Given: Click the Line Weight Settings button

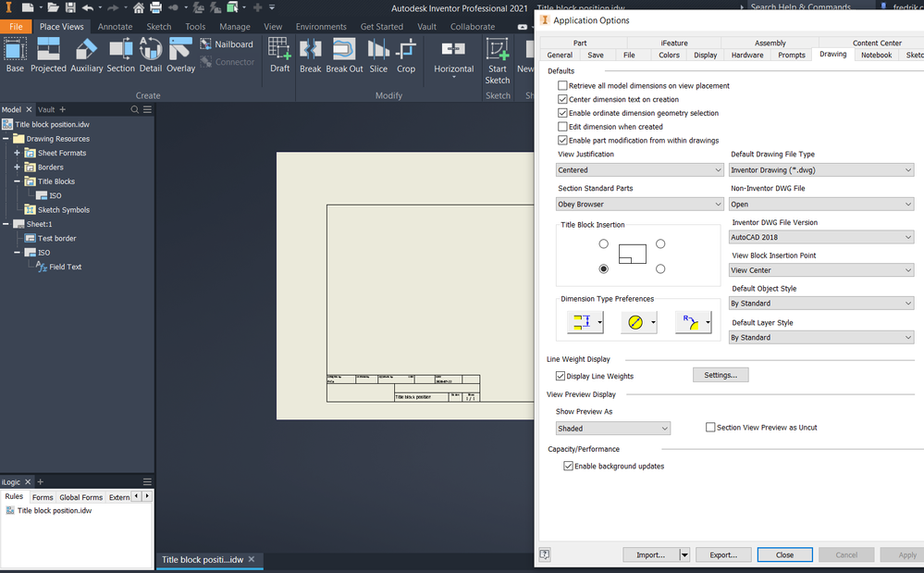Looking at the screenshot, I should [x=721, y=375].
